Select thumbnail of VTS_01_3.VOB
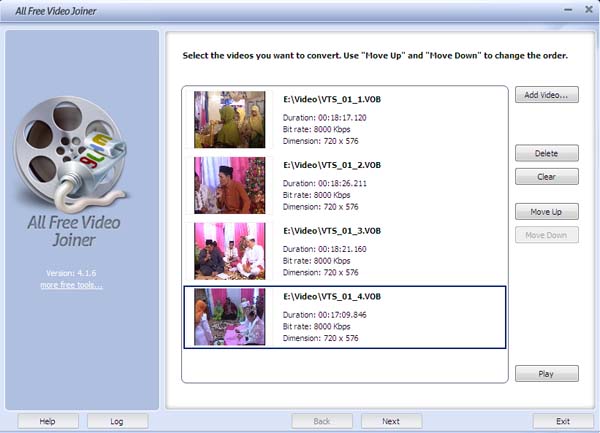600x433 pixels. tap(230, 251)
